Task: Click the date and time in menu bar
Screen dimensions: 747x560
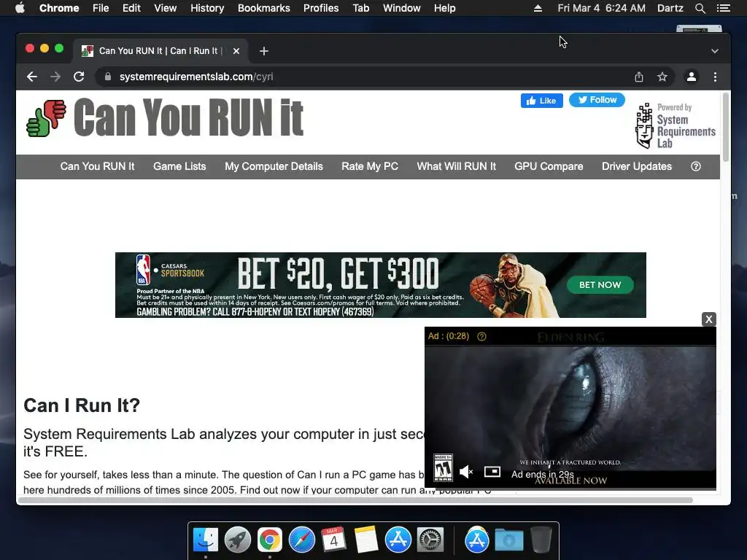Action: click(x=601, y=8)
